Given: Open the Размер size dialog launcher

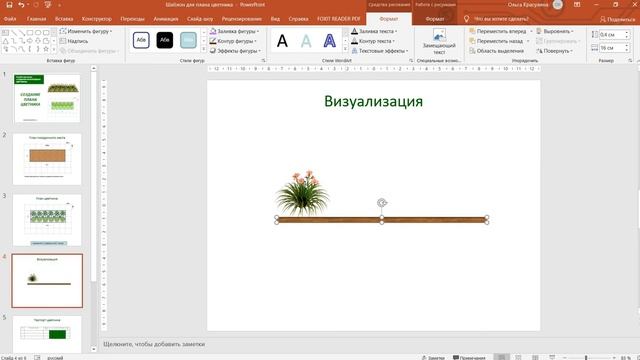Looking at the screenshot, I should coord(630,60).
